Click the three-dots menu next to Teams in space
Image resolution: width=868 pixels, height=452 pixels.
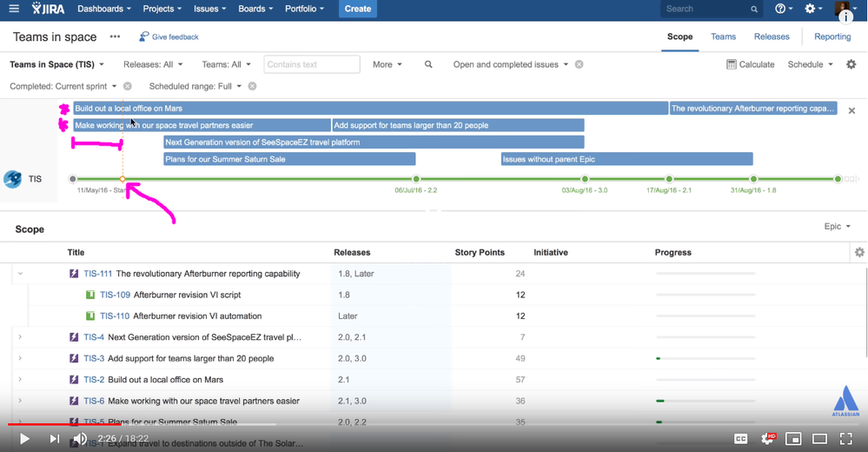pos(115,37)
